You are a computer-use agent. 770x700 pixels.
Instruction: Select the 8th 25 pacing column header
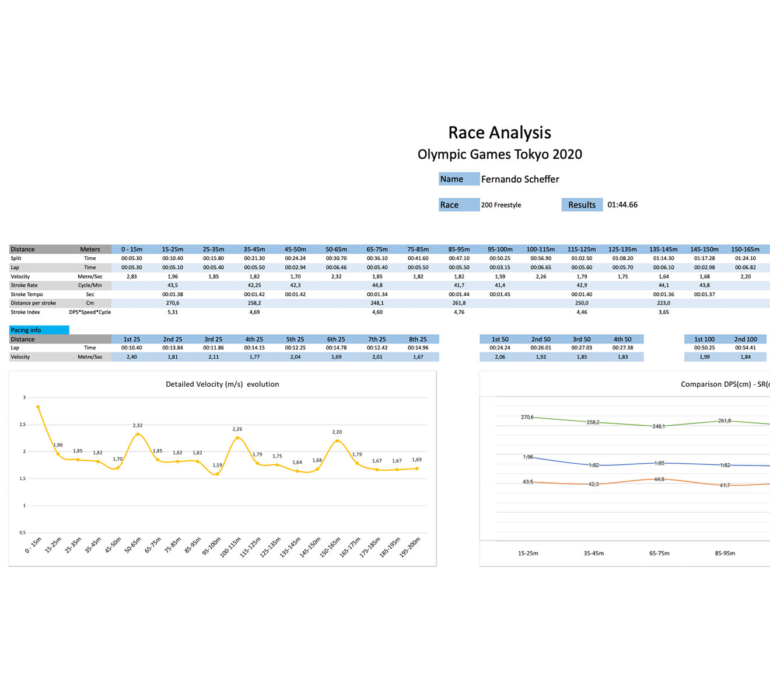point(418,339)
